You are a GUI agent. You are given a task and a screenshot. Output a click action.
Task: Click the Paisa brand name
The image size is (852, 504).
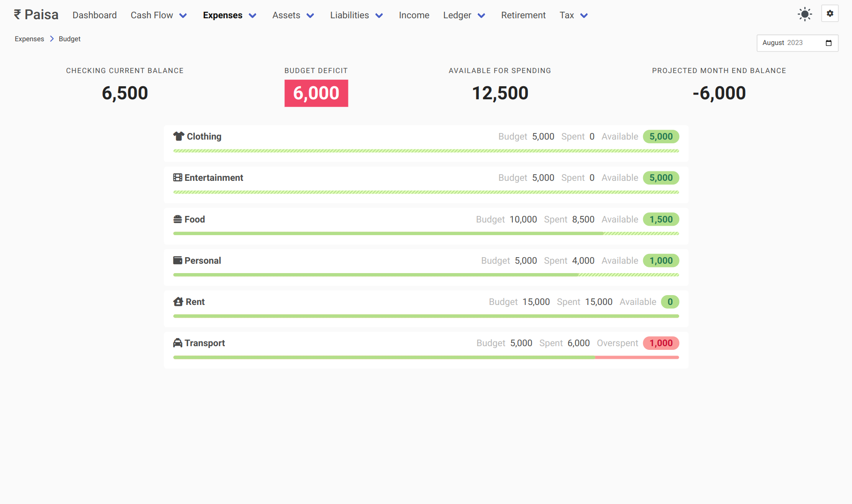[42, 15]
